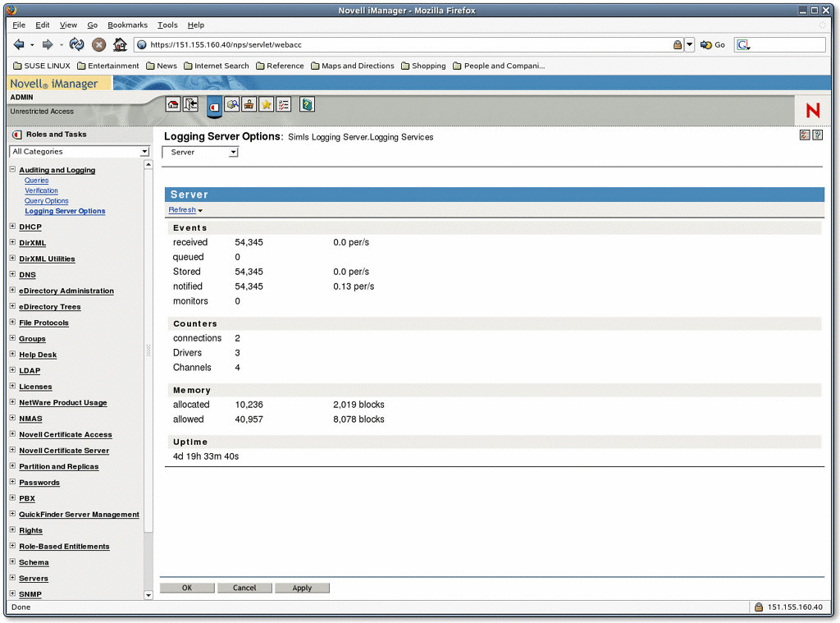Click the status bar lock icon
Image resolution: width=840 pixels, height=623 pixels.
pos(759,607)
